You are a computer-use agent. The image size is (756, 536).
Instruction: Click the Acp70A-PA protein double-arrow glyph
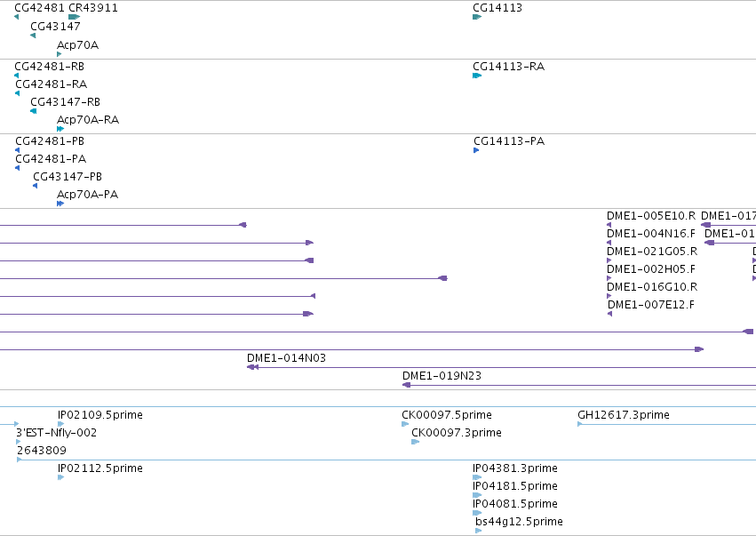(60, 204)
